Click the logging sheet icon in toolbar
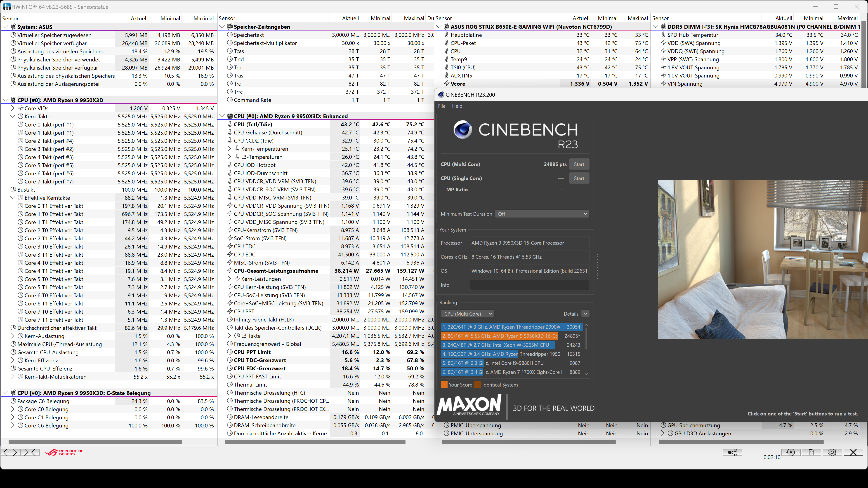This screenshot has width=868, height=488. click(x=811, y=452)
